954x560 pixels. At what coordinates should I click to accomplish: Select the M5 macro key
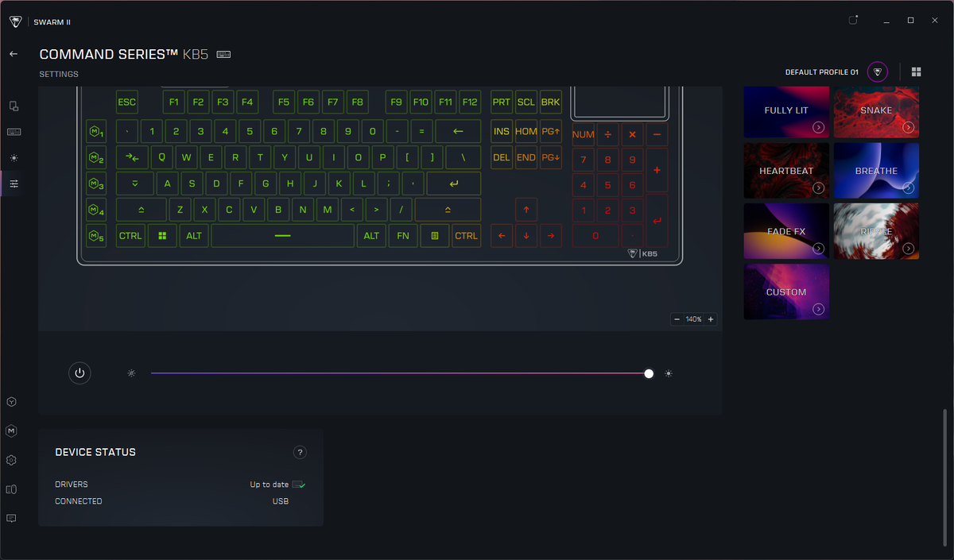pos(96,236)
